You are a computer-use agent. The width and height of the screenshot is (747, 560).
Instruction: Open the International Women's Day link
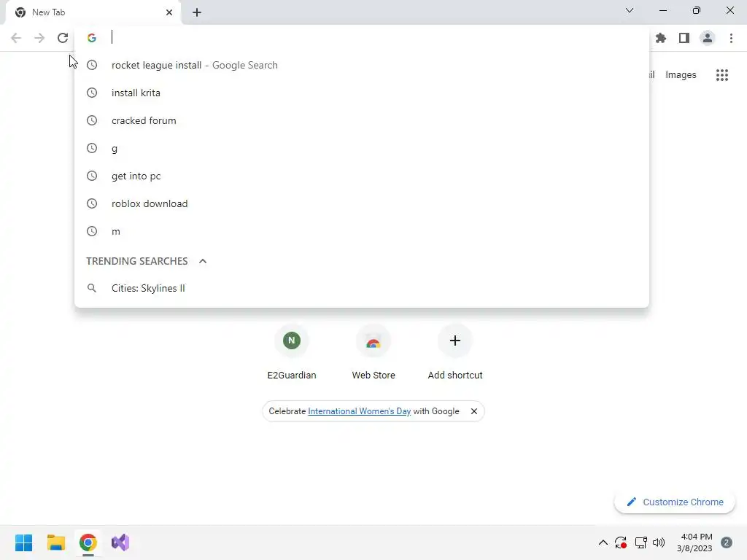pos(359,411)
